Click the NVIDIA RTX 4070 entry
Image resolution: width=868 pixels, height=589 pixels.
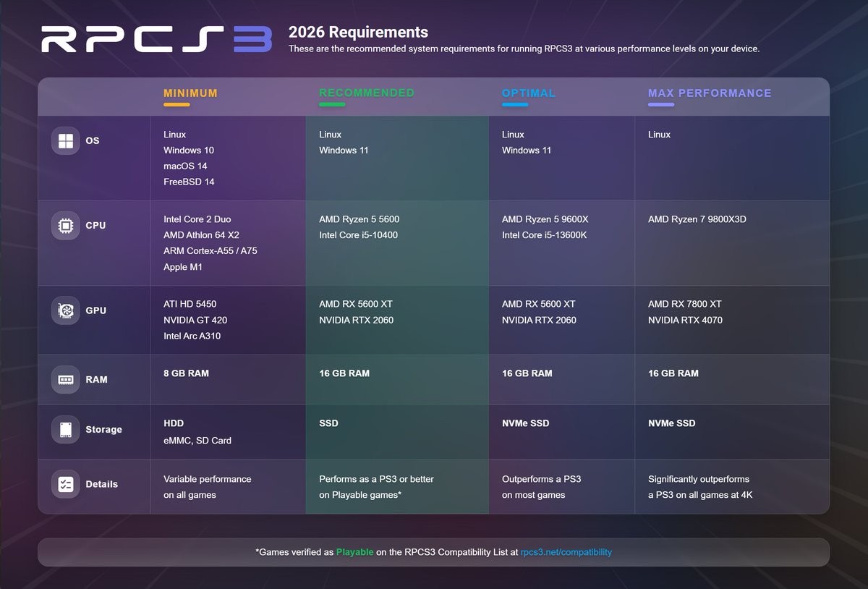tap(685, 320)
